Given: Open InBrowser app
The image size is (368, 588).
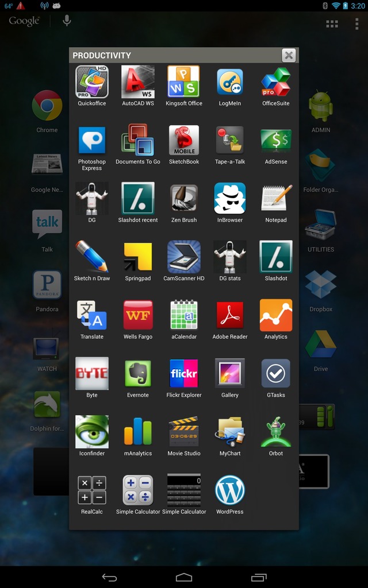Looking at the screenshot, I should (x=230, y=198).
